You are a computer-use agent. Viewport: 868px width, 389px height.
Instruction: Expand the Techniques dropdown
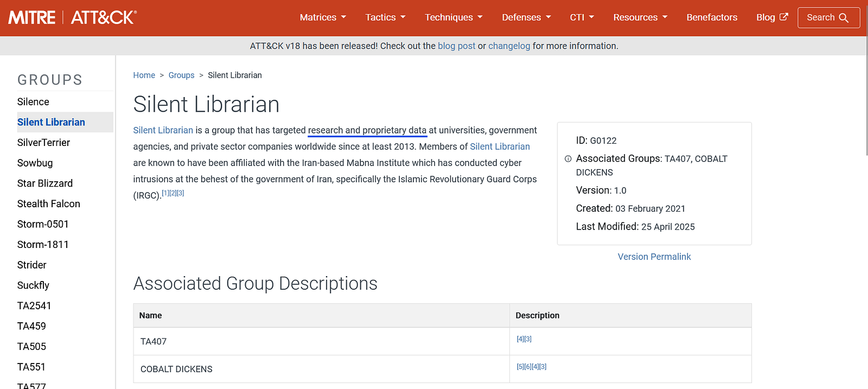tap(454, 17)
